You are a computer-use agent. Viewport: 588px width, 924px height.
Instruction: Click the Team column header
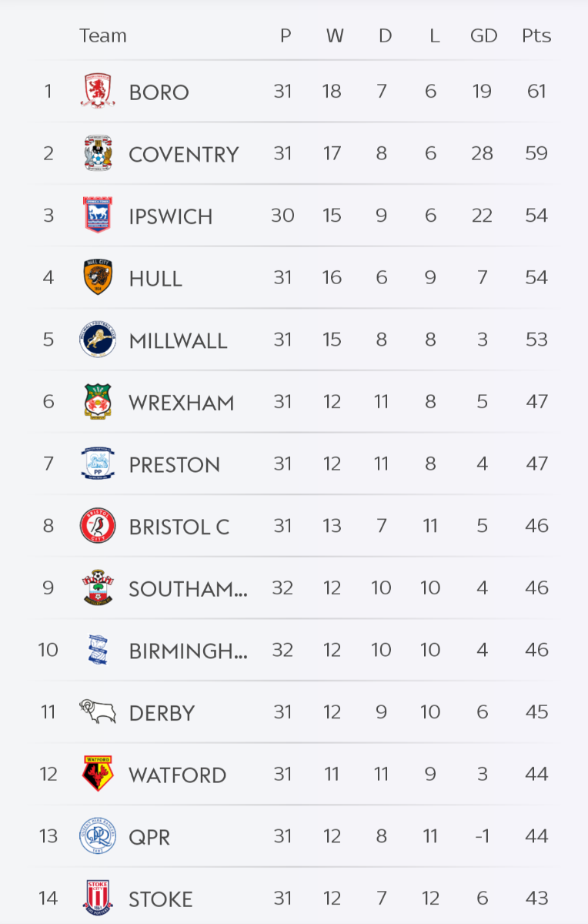click(x=102, y=35)
